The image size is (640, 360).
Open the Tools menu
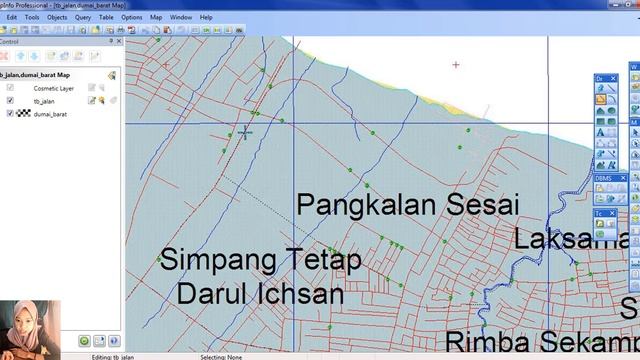[32, 18]
